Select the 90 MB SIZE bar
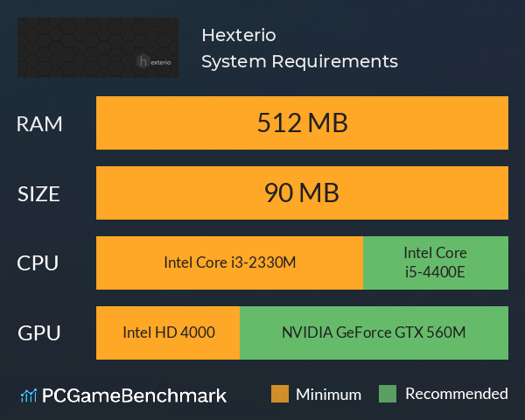This screenshot has width=525, height=420. tap(302, 192)
